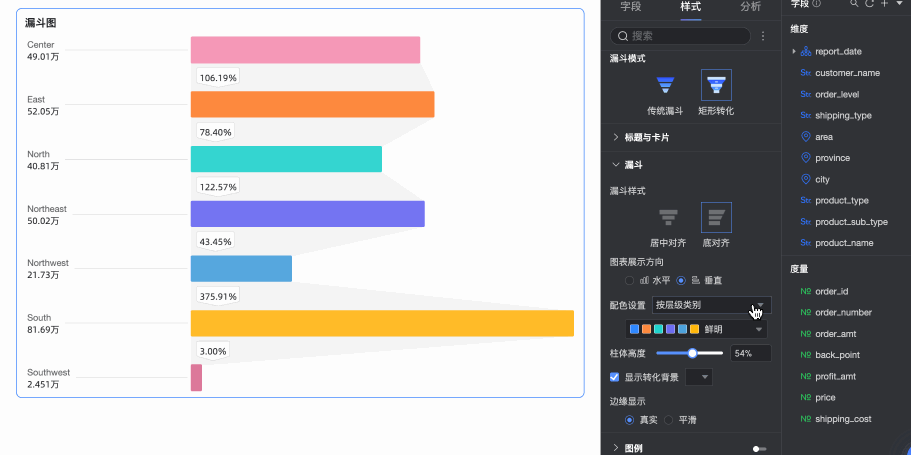Click the shipping_cost number type icon
This screenshot has height=455, width=911.
806,419
